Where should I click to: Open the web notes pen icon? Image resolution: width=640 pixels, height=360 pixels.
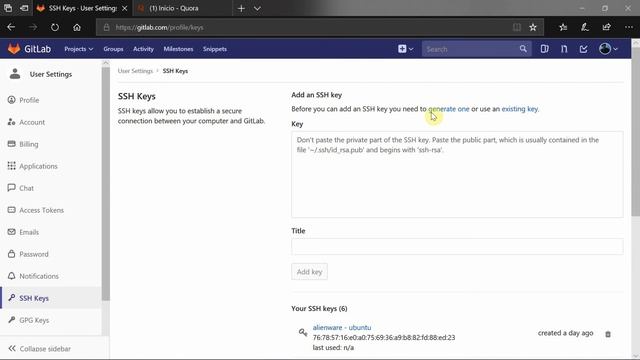pyautogui.click(x=584, y=27)
